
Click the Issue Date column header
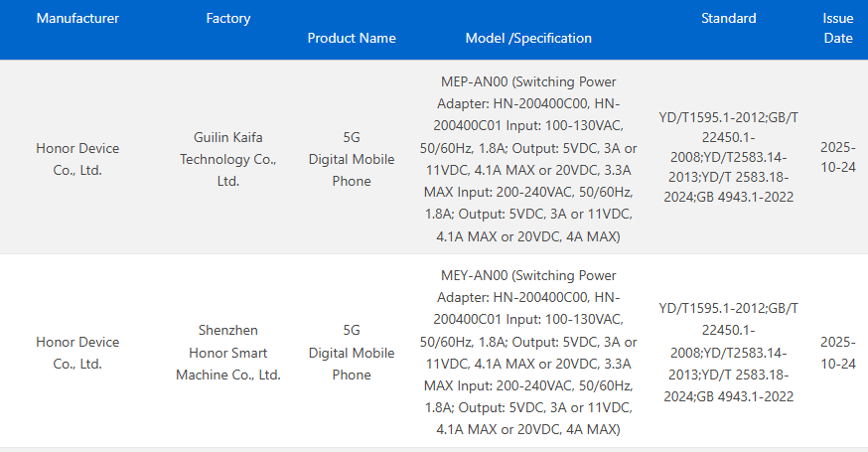click(838, 28)
